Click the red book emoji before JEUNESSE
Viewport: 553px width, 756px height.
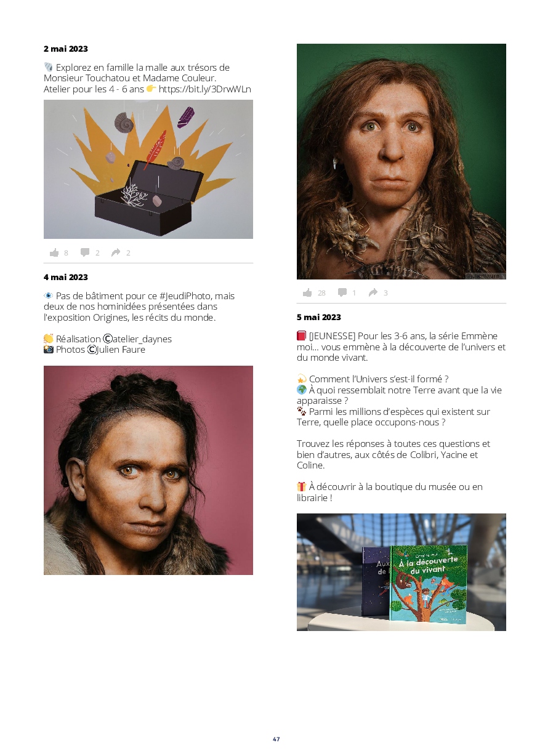pyautogui.click(x=301, y=336)
